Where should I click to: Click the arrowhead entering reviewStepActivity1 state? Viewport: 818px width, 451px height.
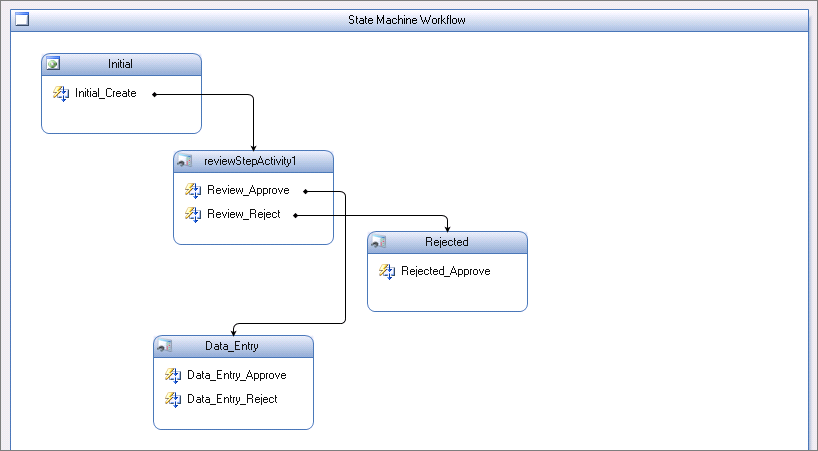[254, 148]
